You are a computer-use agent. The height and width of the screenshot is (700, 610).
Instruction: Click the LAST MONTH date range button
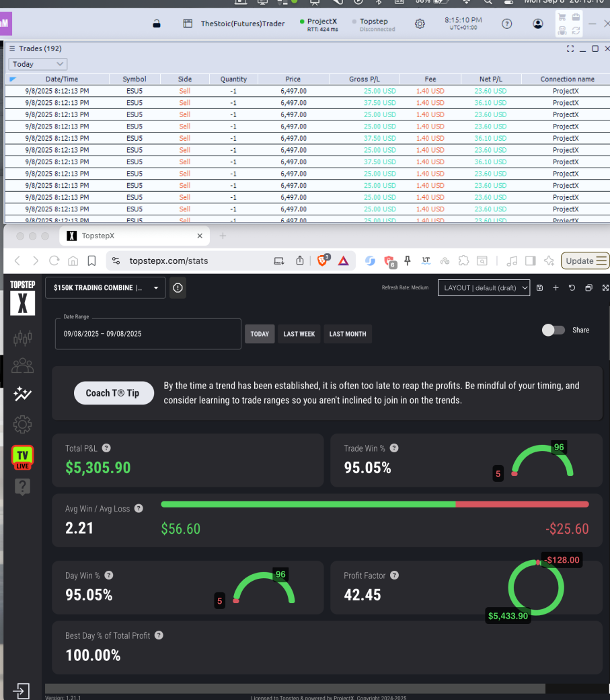point(348,334)
